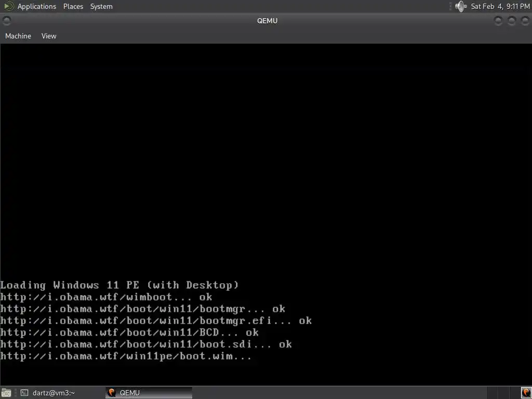This screenshot has height=399, width=532.
Task: Open the clock showing Sat Feb 4
Action: (x=500, y=6)
